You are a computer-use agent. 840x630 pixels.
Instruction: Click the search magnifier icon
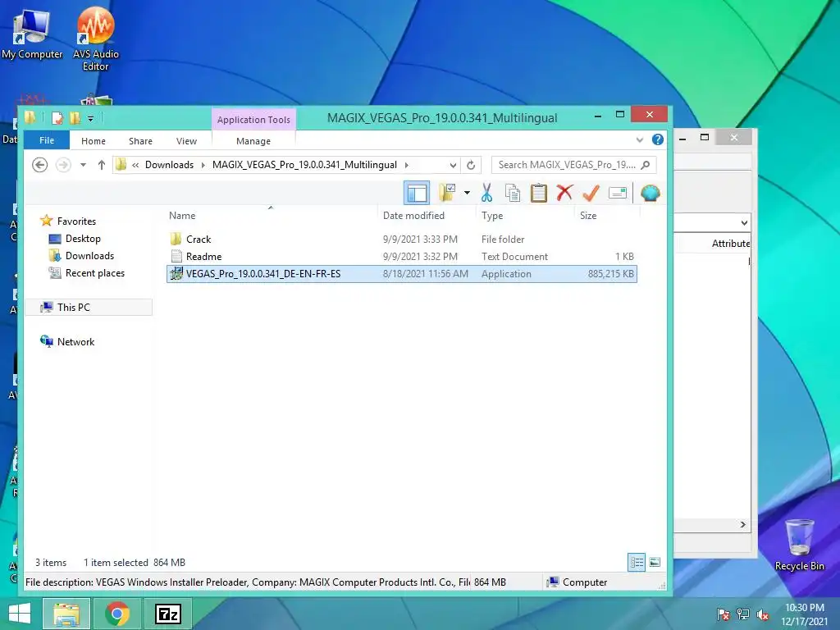click(x=646, y=165)
